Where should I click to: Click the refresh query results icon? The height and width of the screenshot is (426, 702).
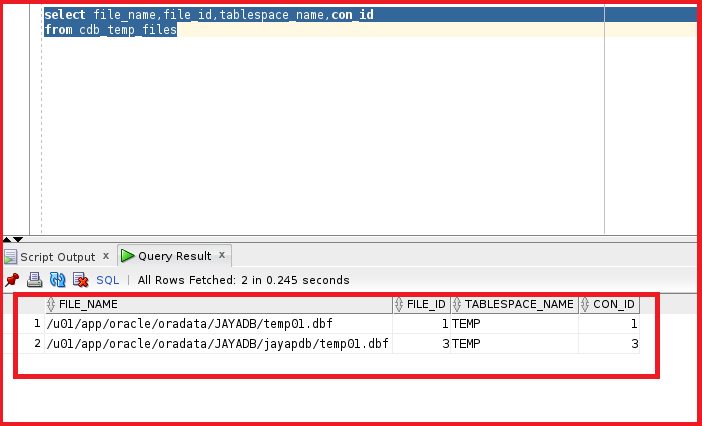tap(57, 280)
